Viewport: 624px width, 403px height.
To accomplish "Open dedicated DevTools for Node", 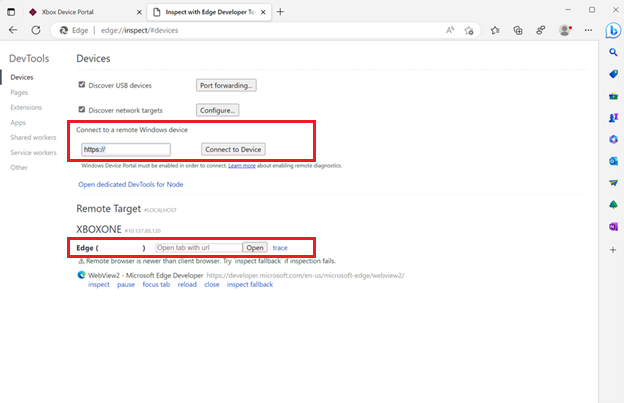I will tap(131, 184).
